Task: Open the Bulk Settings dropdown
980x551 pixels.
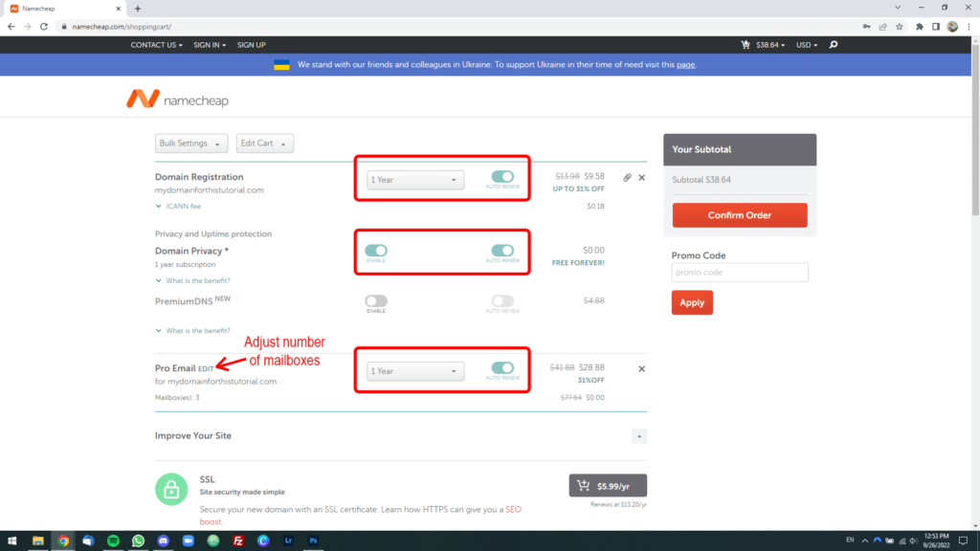Action: click(x=191, y=143)
